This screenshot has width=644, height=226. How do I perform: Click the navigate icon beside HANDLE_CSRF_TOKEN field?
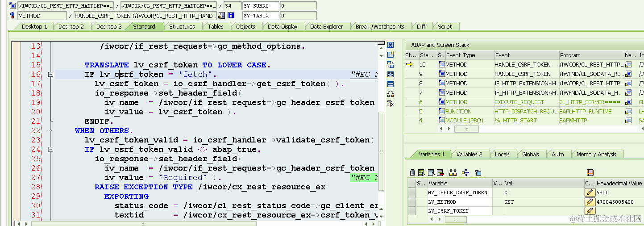[222, 16]
